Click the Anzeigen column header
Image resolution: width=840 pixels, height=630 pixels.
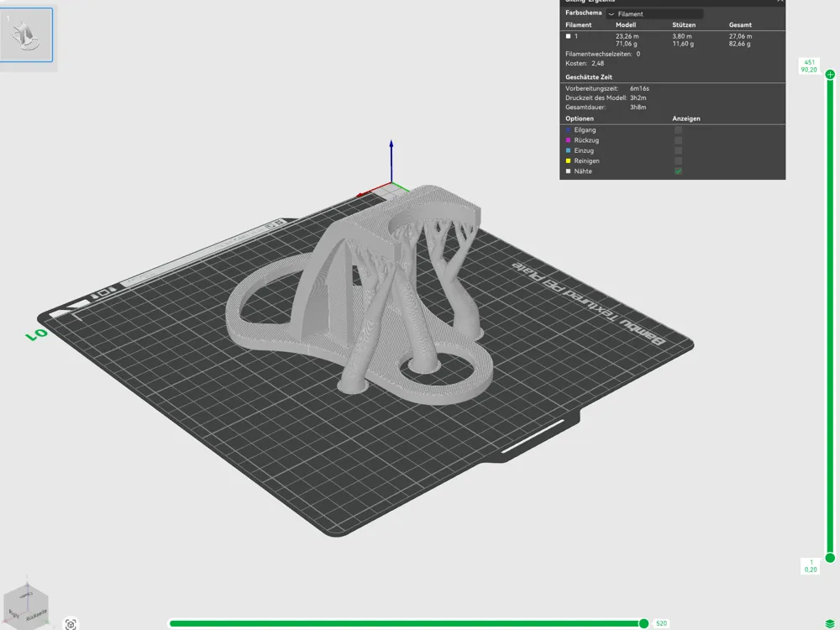click(x=686, y=118)
